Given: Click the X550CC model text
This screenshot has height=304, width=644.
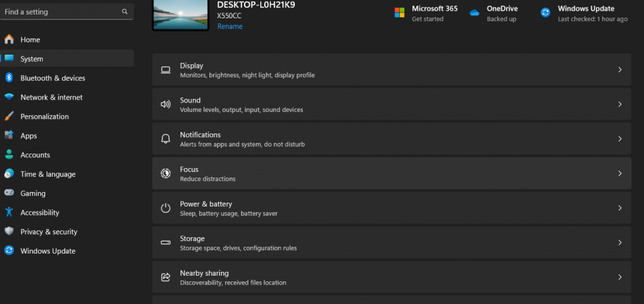Looking at the screenshot, I should [229, 16].
